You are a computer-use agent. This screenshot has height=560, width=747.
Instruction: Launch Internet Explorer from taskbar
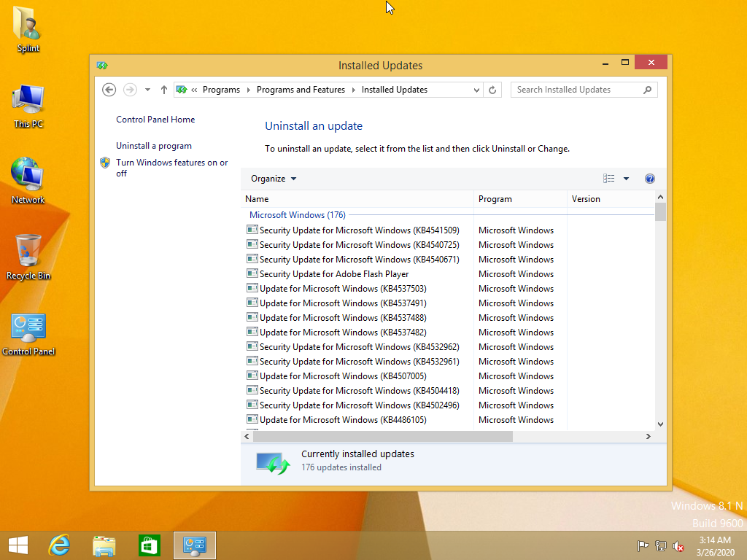click(60, 545)
